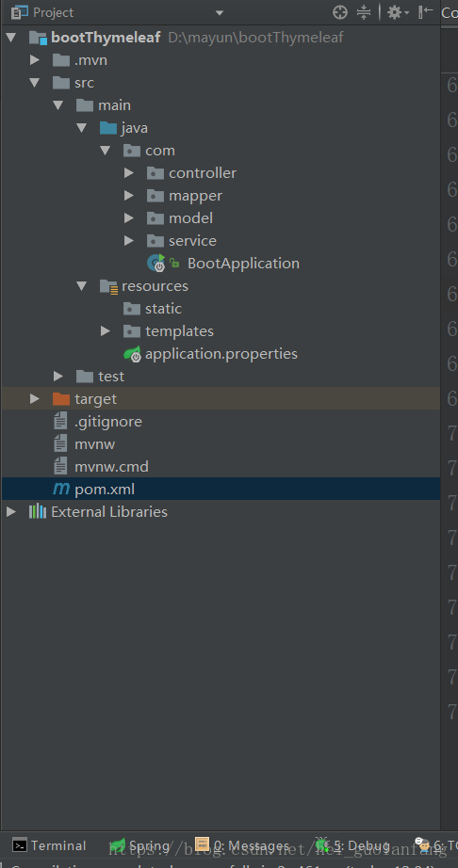Expand the .mvn folder
Viewport: 458px width, 868px height.
pyautogui.click(x=34, y=60)
